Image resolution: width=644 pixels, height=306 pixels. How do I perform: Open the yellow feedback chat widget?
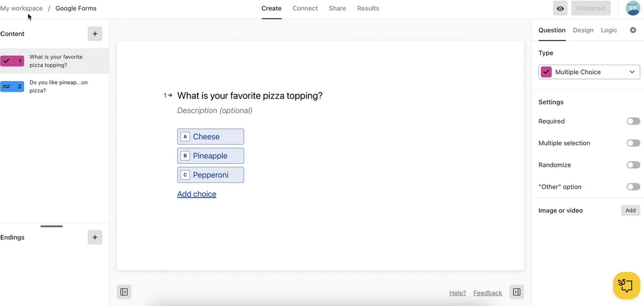click(626, 285)
